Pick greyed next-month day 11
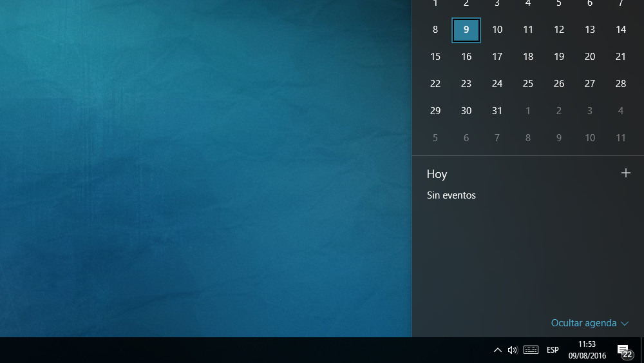 (x=621, y=138)
